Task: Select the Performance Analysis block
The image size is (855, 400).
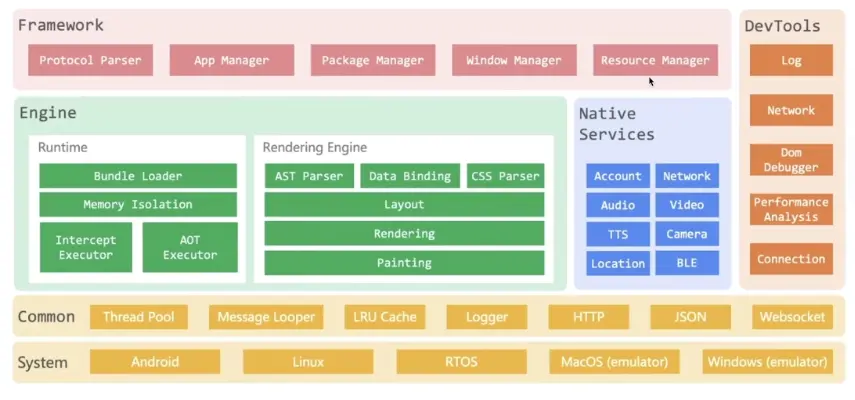Action: (x=791, y=209)
